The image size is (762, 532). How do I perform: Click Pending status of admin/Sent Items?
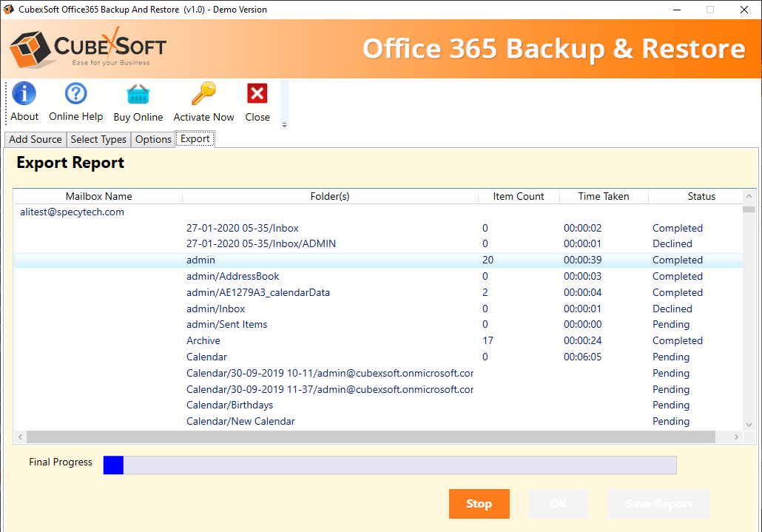671,324
